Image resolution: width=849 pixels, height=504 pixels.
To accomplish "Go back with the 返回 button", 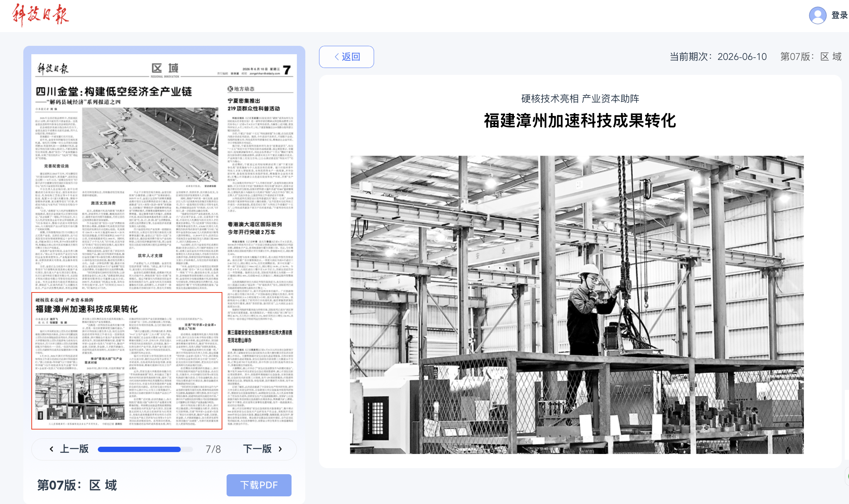I will pos(347,57).
